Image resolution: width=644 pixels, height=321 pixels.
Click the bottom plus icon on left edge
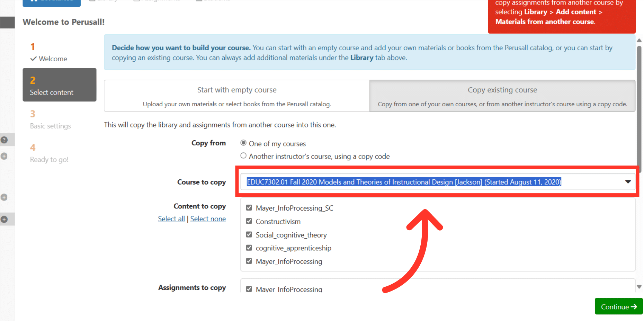point(4,219)
